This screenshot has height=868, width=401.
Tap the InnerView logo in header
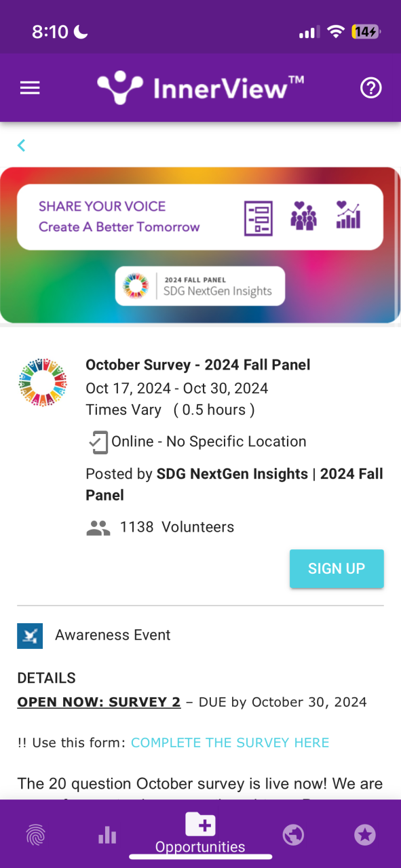[x=200, y=88]
